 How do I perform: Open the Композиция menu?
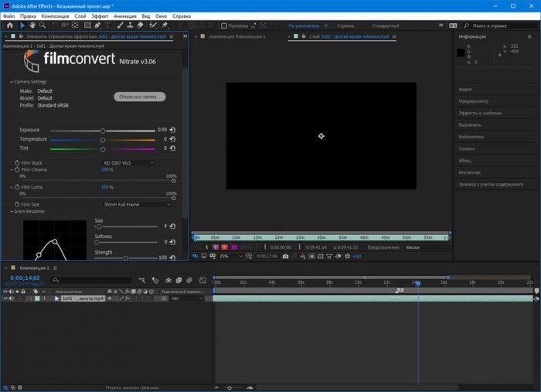point(54,15)
